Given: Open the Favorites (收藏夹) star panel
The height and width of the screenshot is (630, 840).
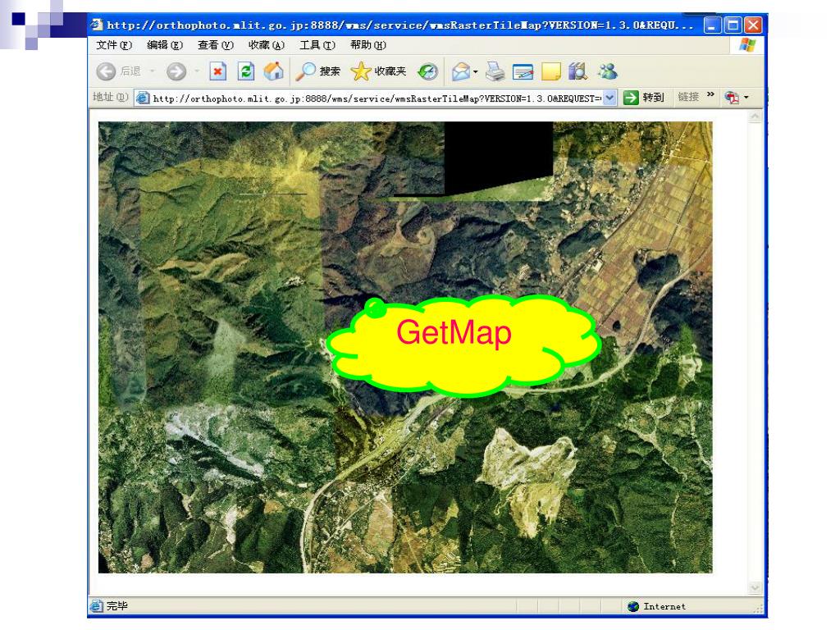Looking at the screenshot, I should [x=378, y=71].
